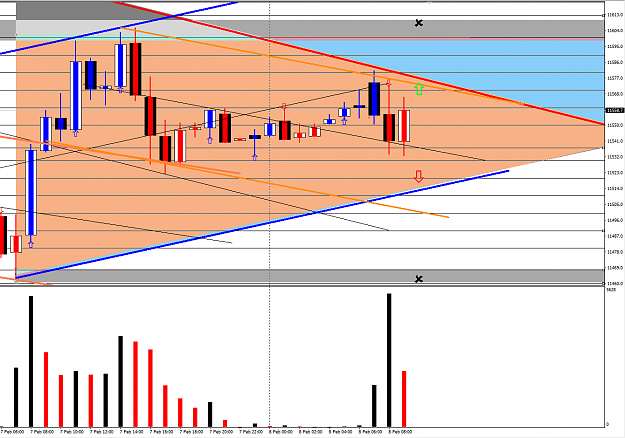Viewport: 625px width, 438px height.
Task: Click the 7 Feb 10:00 time label
Action: [x=72, y=432]
